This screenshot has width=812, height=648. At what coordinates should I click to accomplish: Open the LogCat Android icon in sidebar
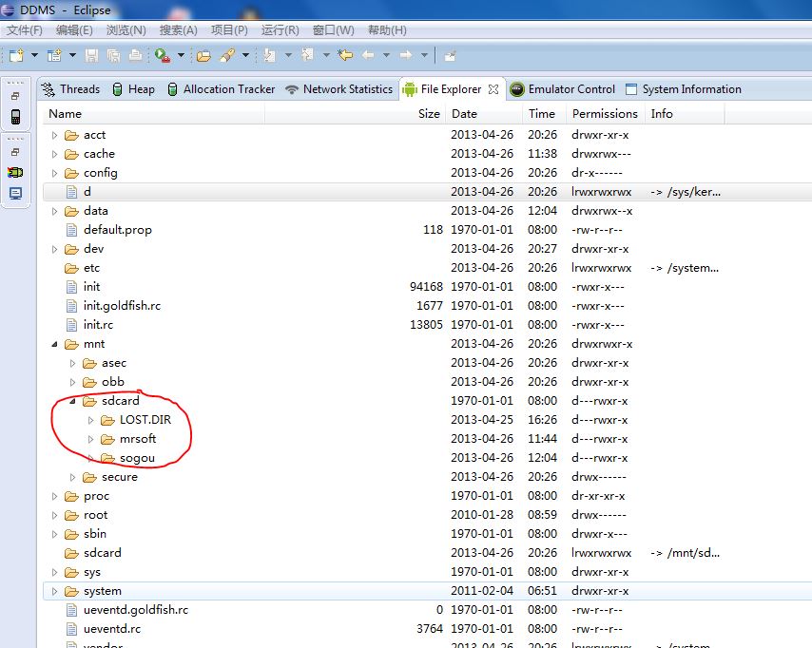(x=16, y=172)
